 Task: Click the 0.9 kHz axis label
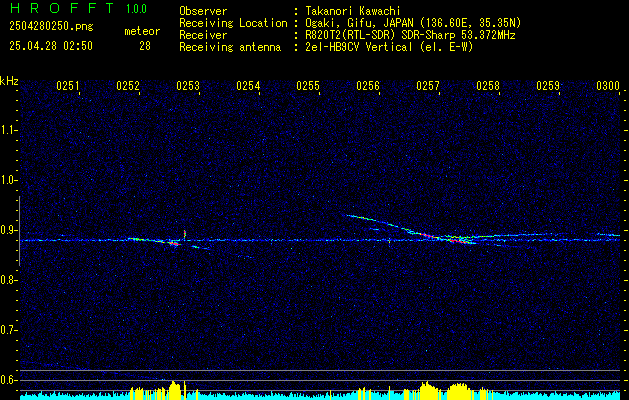8,230
